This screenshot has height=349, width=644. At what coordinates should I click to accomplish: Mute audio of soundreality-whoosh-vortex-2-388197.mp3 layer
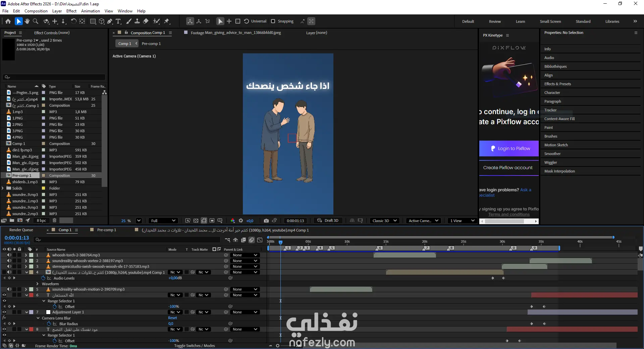[9, 261]
